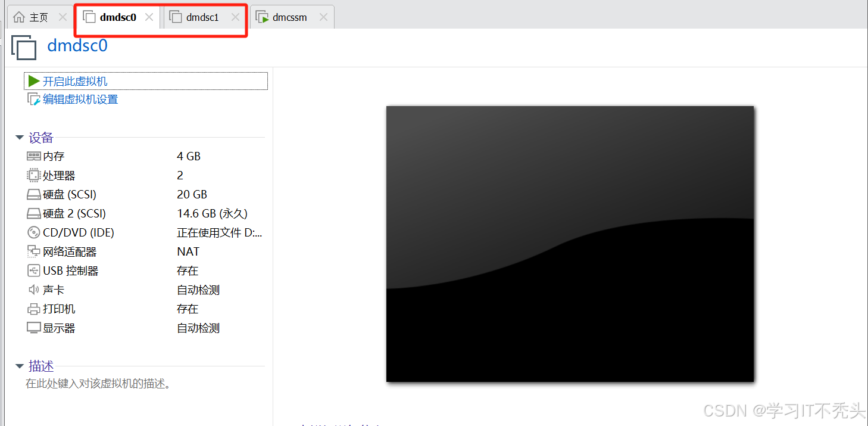Click the 20 GB disk value
The width and height of the screenshot is (868, 426).
192,194
